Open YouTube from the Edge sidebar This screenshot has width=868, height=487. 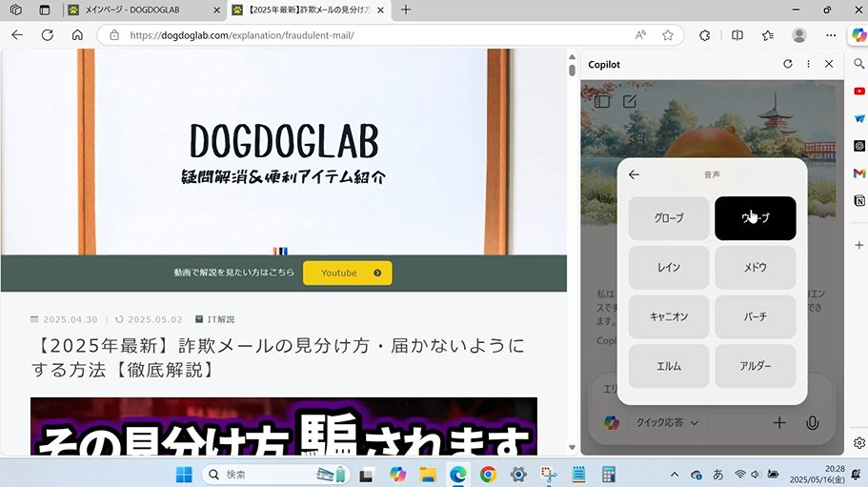(859, 91)
